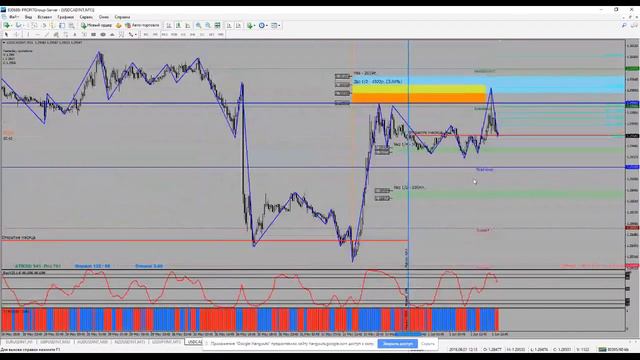Screen dimensions: 640x360
Task: Expand the Periods dropdown arrow
Action: pyautogui.click(x=267, y=25)
